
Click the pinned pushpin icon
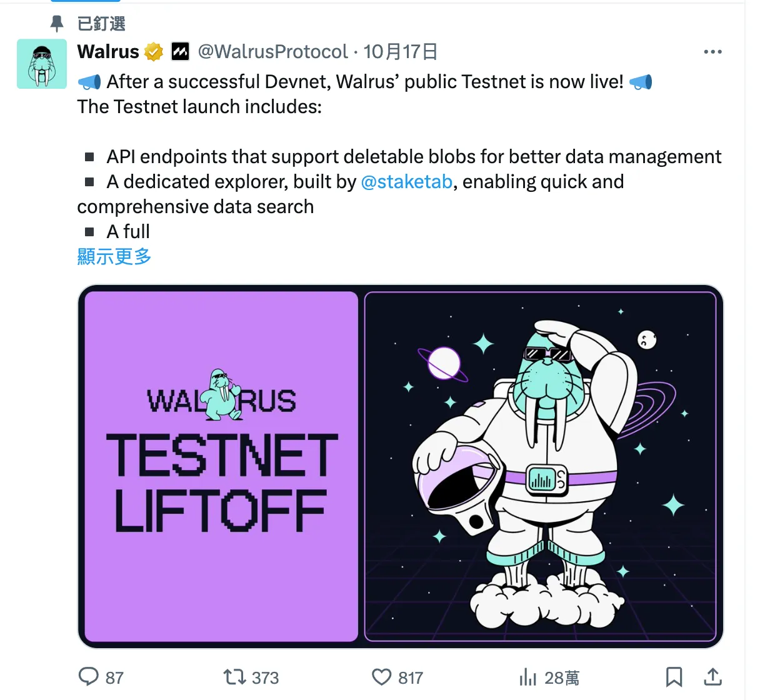pyautogui.click(x=56, y=24)
